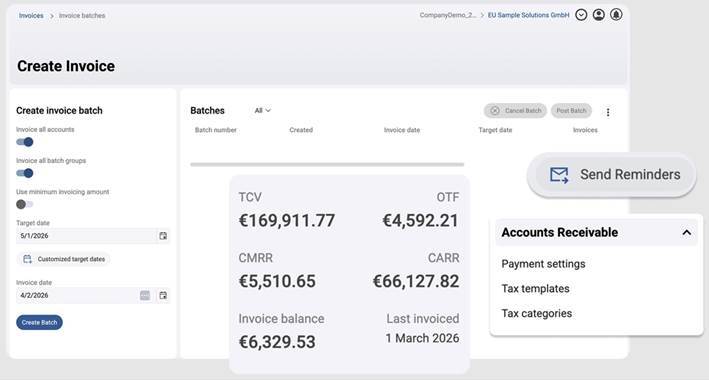
Task: Open the notifications bell icon
Action: [x=616, y=15]
